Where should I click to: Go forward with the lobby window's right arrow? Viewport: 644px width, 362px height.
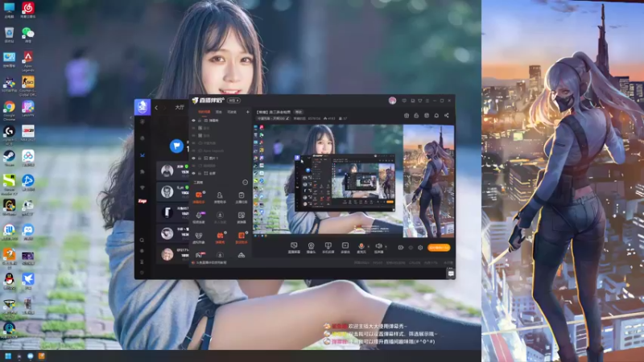tap(165, 108)
